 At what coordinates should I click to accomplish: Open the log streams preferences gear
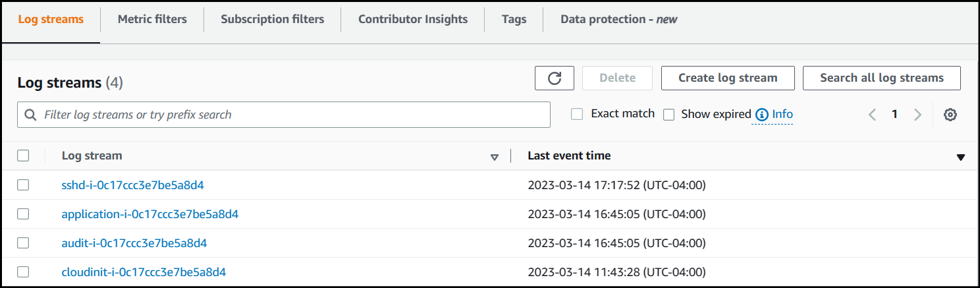pyautogui.click(x=950, y=115)
